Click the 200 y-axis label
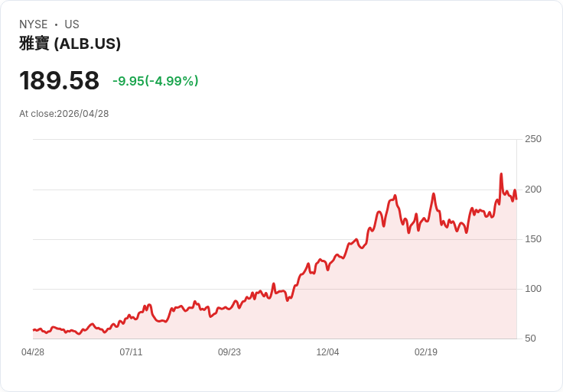Screen dimensions: 563x392 pyautogui.click(x=533, y=190)
